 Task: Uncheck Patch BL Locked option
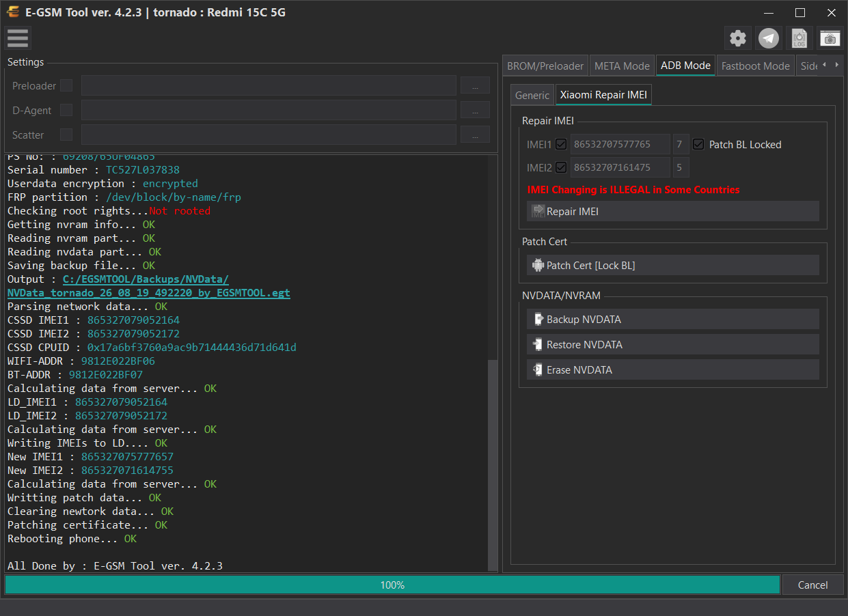click(698, 144)
